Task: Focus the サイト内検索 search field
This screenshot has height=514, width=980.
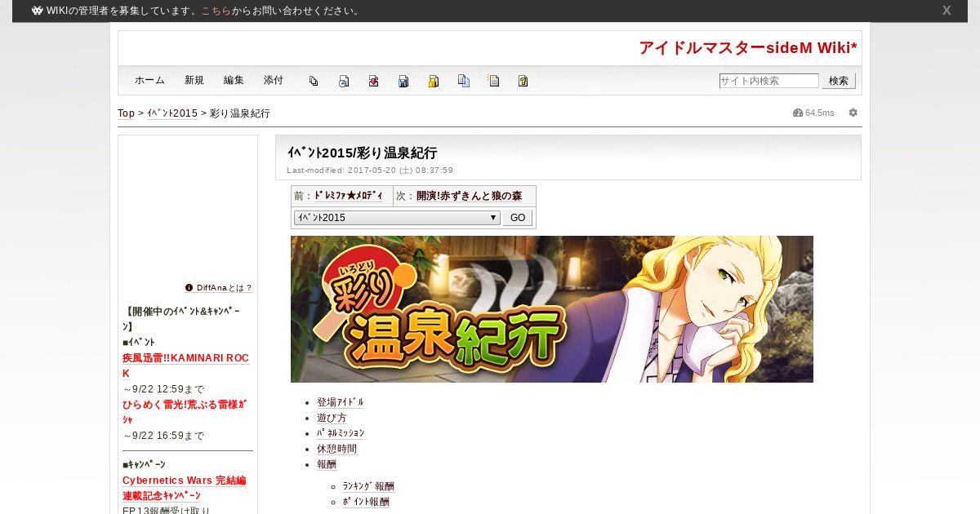Action: click(768, 81)
